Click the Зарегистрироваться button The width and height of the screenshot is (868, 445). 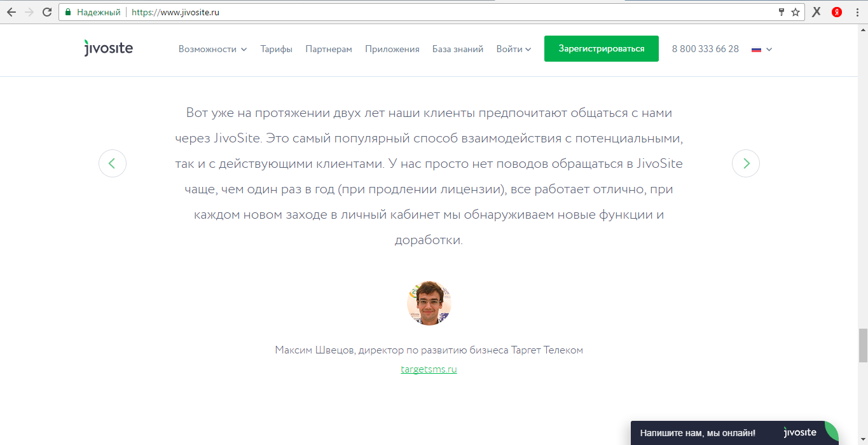click(x=602, y=49)
